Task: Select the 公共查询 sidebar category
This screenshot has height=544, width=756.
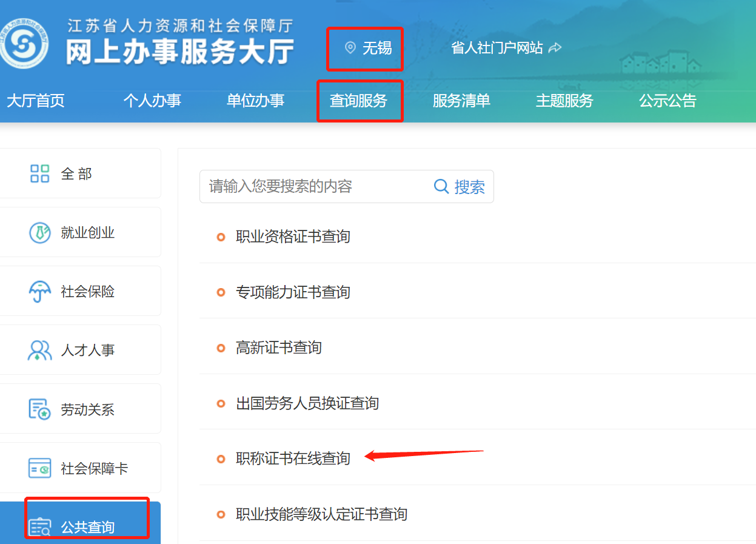Action: [x=87, y=526]
